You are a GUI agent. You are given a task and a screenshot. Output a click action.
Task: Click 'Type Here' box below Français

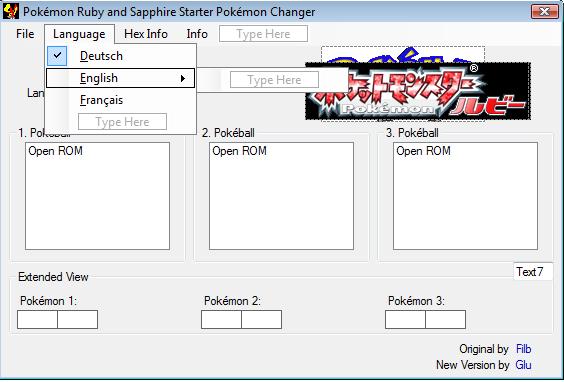tap(122, 122)
